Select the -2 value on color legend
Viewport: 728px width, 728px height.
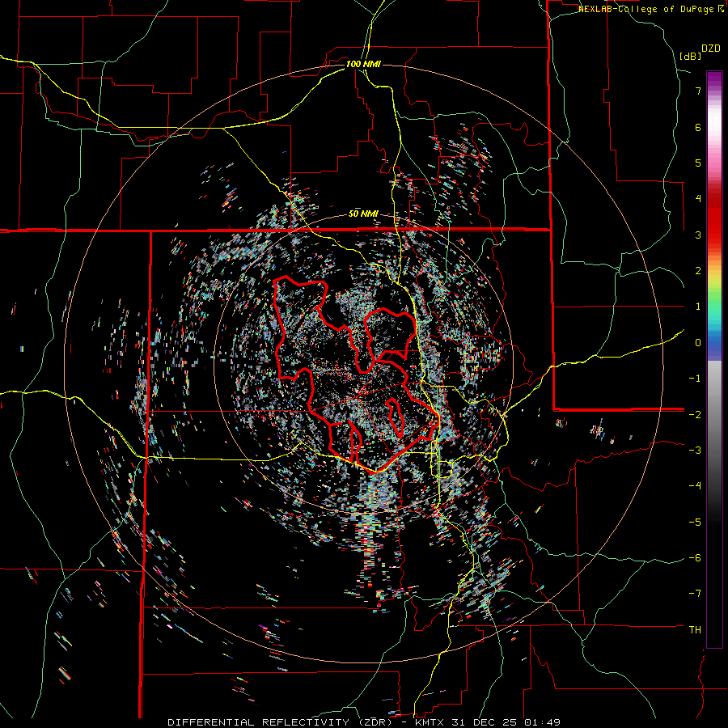(x=695, y=414)
